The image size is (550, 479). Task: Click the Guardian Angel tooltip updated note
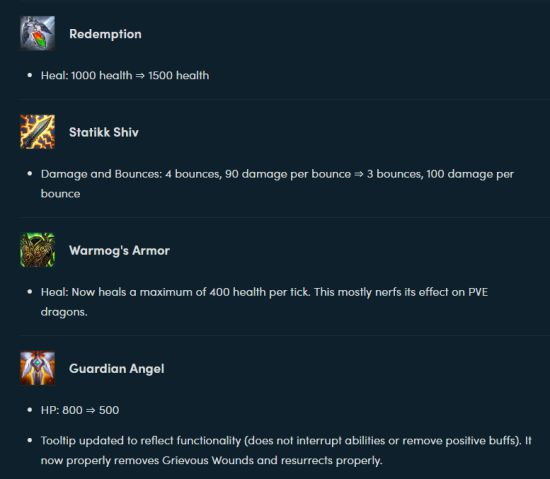click(x=286, y=450)
